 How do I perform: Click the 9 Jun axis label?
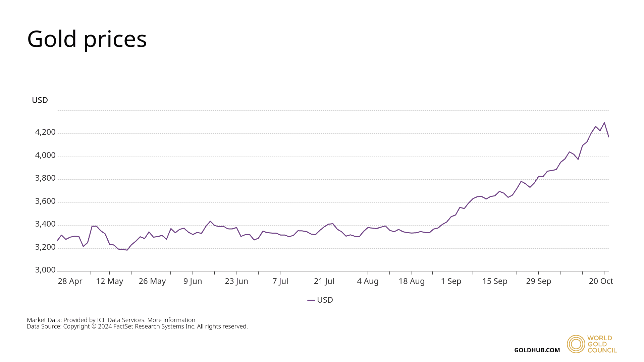click(193, 281)
